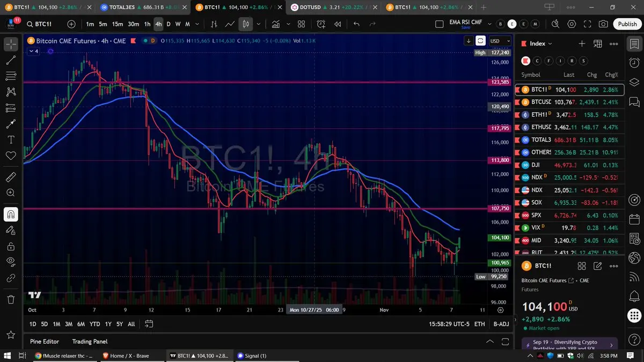Select the line chart style
This screenshot has height=362, width=644.
point(230,24)
